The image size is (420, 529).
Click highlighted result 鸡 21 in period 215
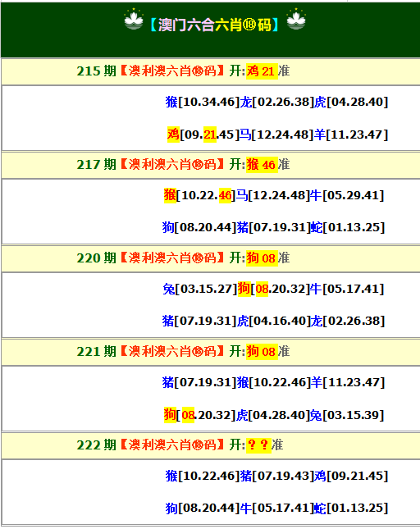[x=262, y=71]
